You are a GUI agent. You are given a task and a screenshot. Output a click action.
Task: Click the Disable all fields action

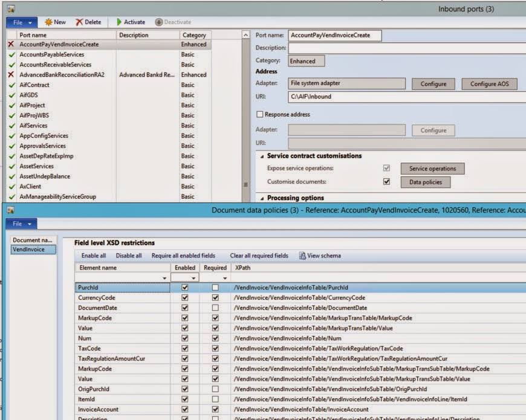pos(128,255)
